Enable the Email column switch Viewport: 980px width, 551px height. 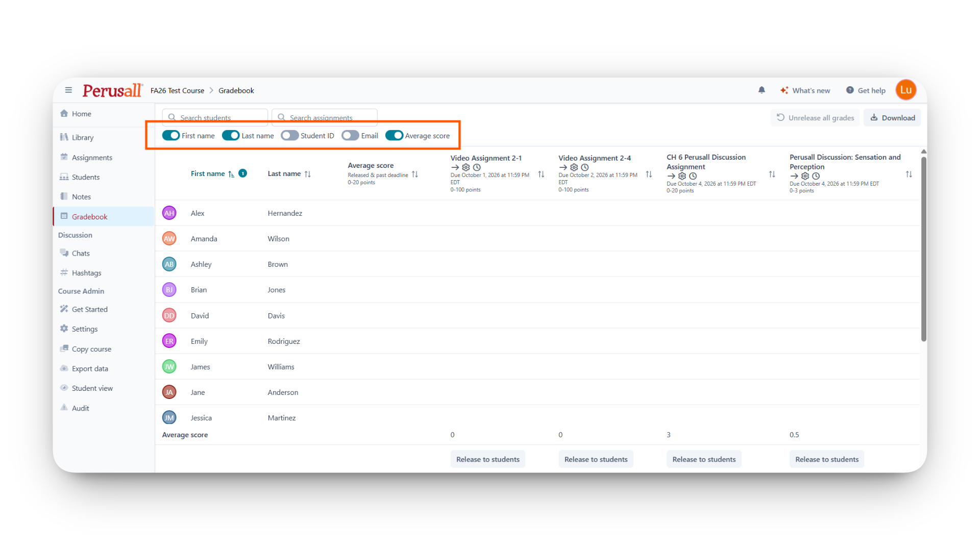[x=350, y=135]
